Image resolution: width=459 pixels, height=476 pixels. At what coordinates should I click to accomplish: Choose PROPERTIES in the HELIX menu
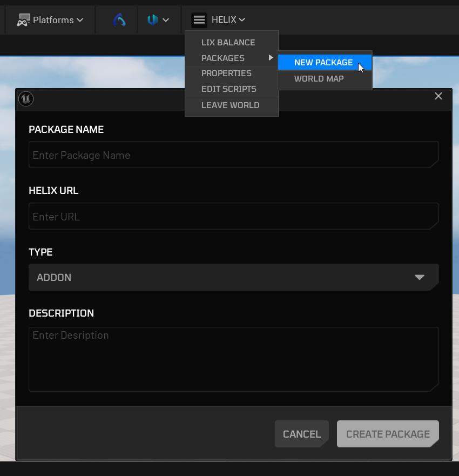pyautogui.click(x=226, y=73)
